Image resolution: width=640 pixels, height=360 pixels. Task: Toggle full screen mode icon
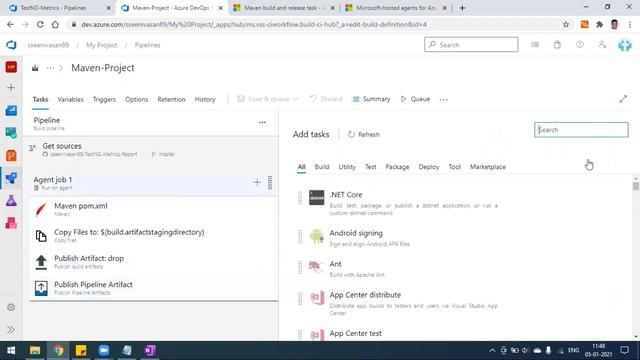[623, 99]
